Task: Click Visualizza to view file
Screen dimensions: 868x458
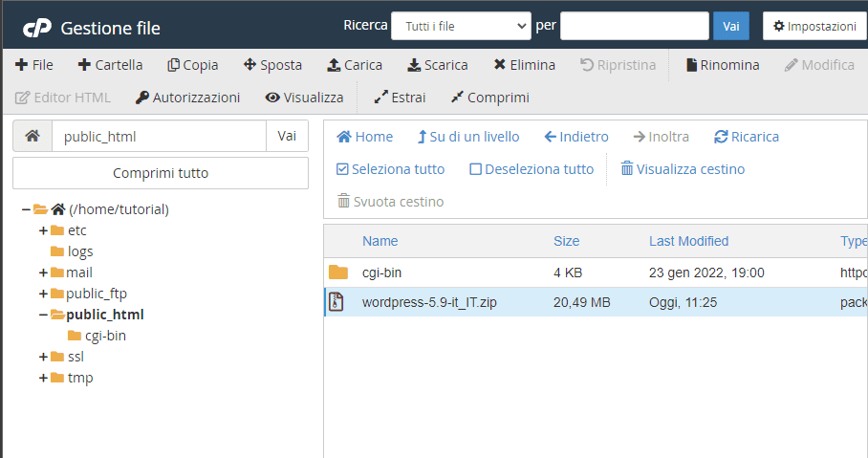Action: tap(304, 98)
